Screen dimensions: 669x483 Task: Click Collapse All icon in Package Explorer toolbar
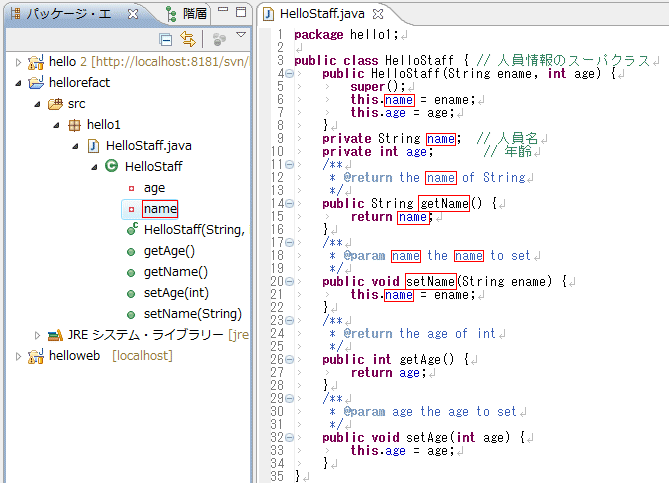coord(166,40)
